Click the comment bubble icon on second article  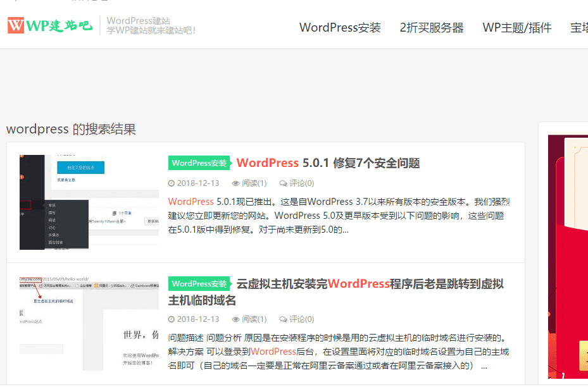pyautogui.click(x=282, y=319)
